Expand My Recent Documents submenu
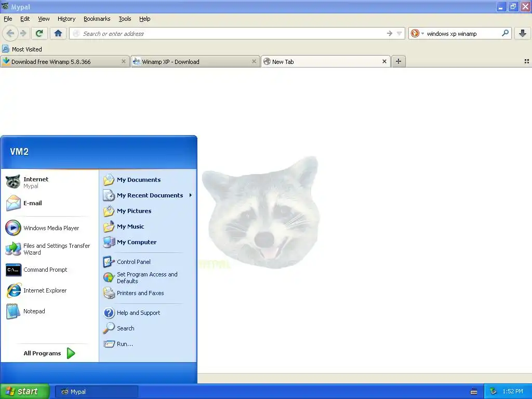The height and width of the screenshot is (399, 532). [x=148, y=195]
